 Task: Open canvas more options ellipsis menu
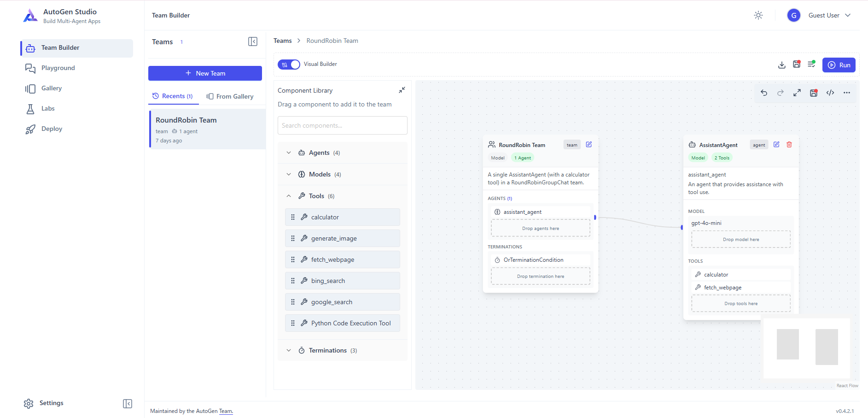point(847,93)
